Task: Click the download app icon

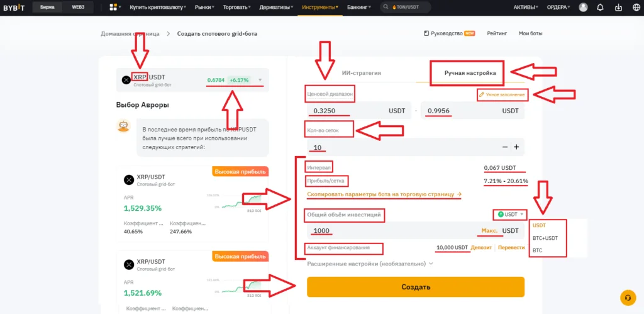Action: (618, 7)
